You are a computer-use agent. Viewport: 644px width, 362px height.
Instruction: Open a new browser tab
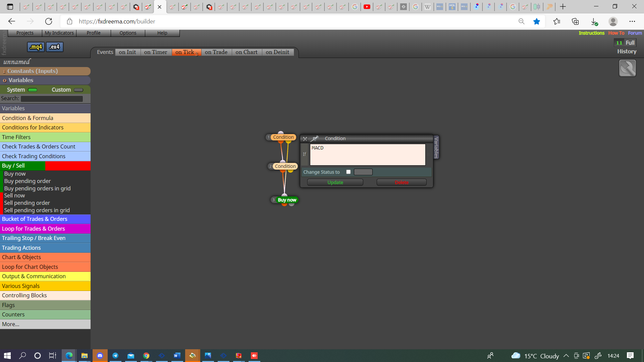(x=563, y=7)
